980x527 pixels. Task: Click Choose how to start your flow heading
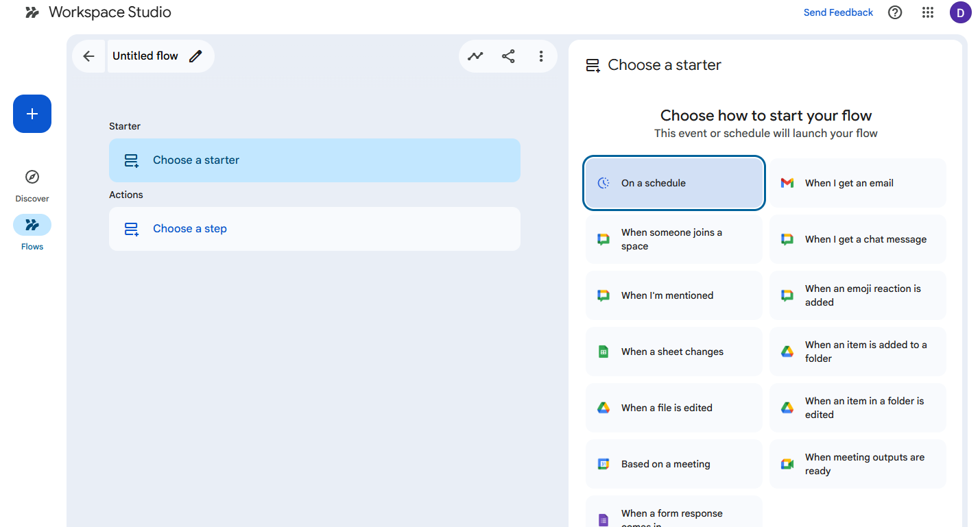click(766, 115)
